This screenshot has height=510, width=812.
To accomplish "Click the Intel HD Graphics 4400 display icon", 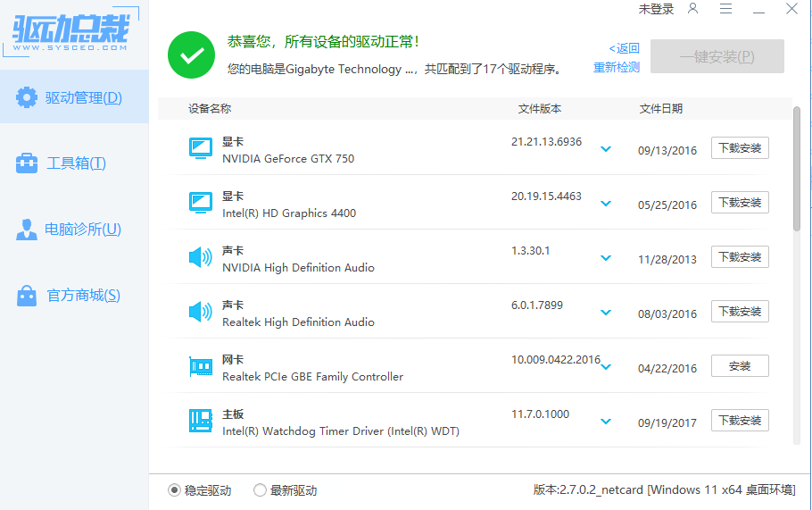I will [x=201, y=203].
